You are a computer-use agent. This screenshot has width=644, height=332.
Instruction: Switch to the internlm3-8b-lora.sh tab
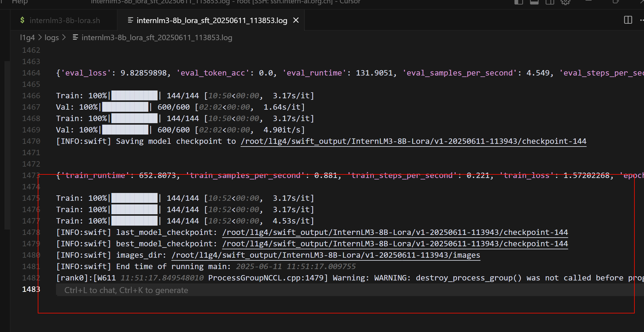pos(64,20)
